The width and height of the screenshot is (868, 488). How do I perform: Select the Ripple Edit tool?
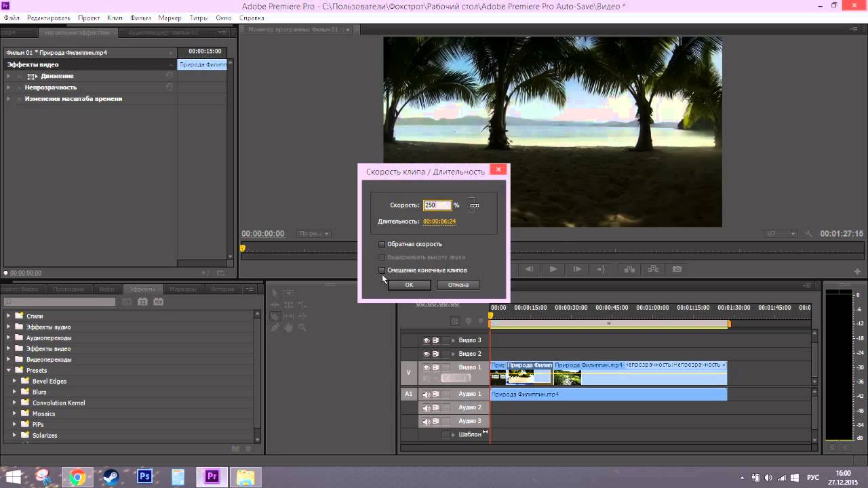[275, 305]
